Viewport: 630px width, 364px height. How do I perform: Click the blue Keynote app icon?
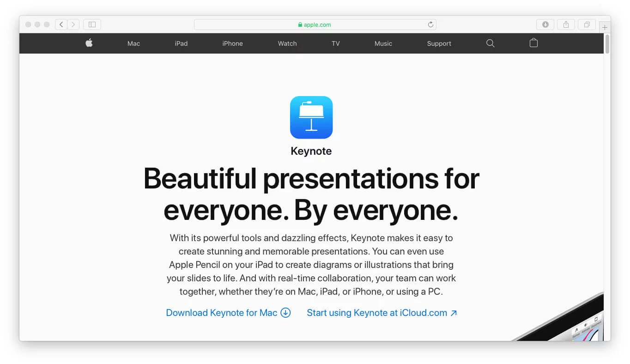click(x=311, y=117)
